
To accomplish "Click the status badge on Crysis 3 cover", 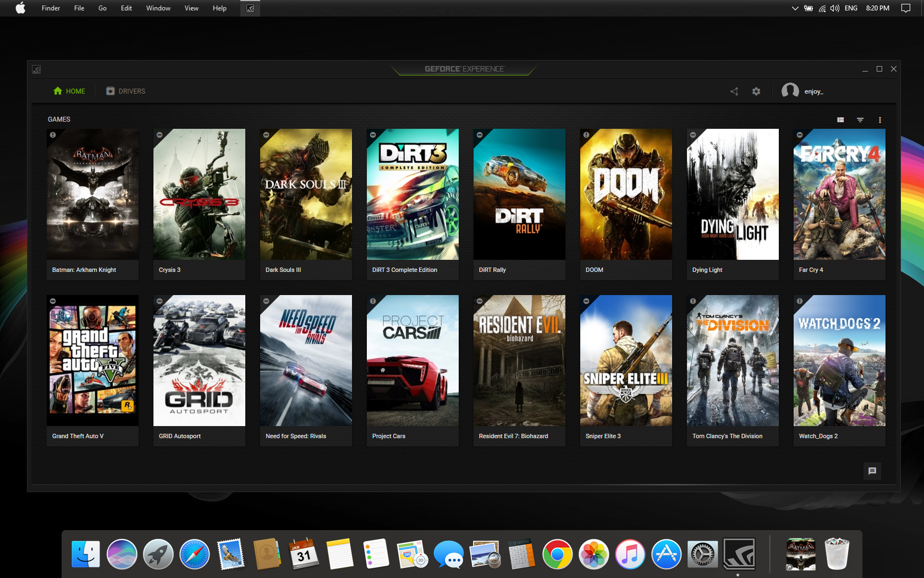I will click(x=159, y=135).
